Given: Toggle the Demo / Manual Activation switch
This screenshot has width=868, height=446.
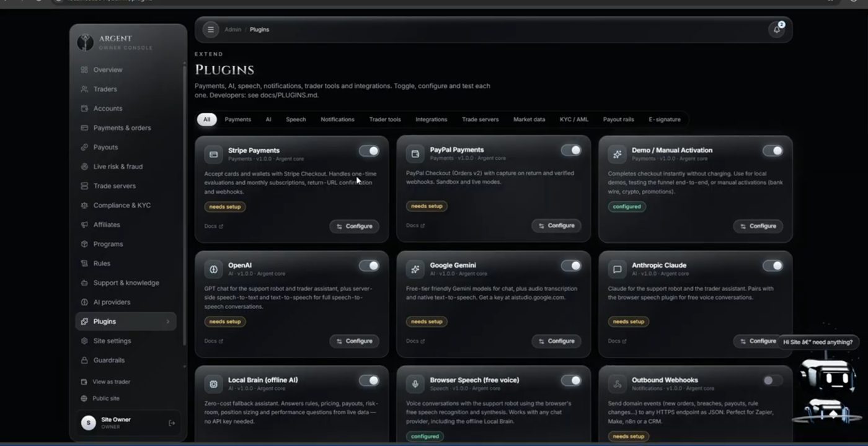Looking at the screenshot, I should click(773, 151).
